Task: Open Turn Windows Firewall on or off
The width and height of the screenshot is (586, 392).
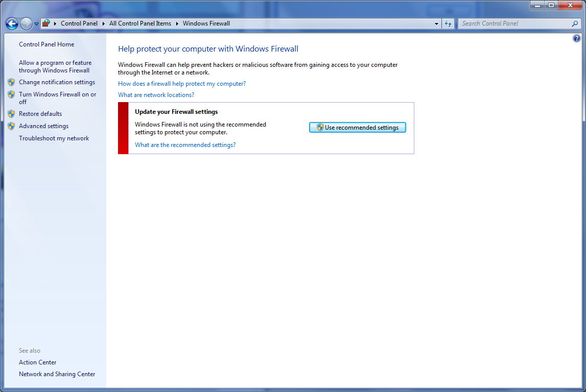Action: pos(58,98)
